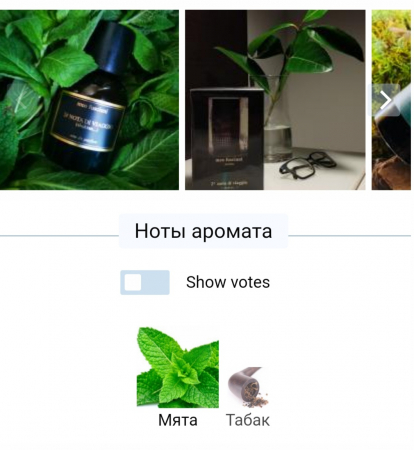Screen dimensions: 414x450
Task: Open the perfume bottle in mint leaves photo
Action: 89,100
